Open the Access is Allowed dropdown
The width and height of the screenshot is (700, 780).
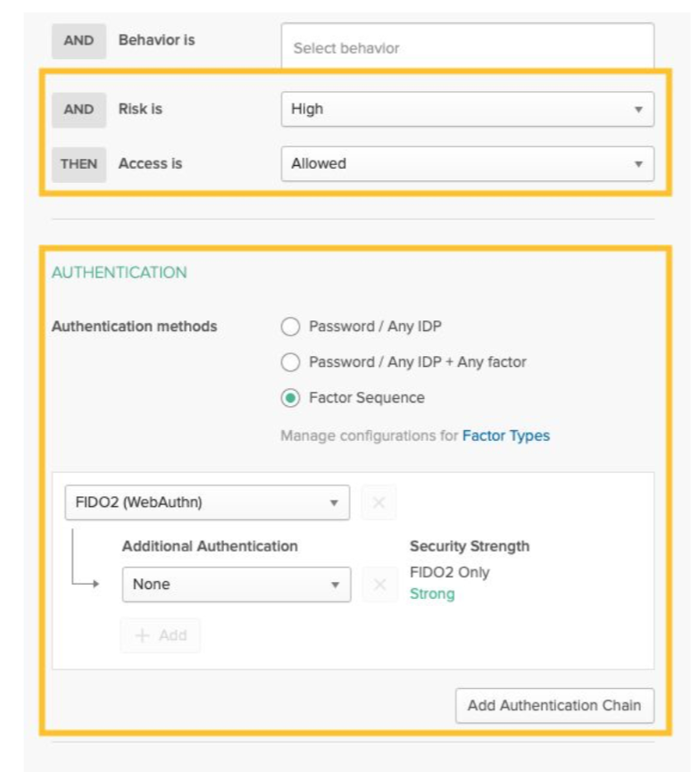(467, 164)
